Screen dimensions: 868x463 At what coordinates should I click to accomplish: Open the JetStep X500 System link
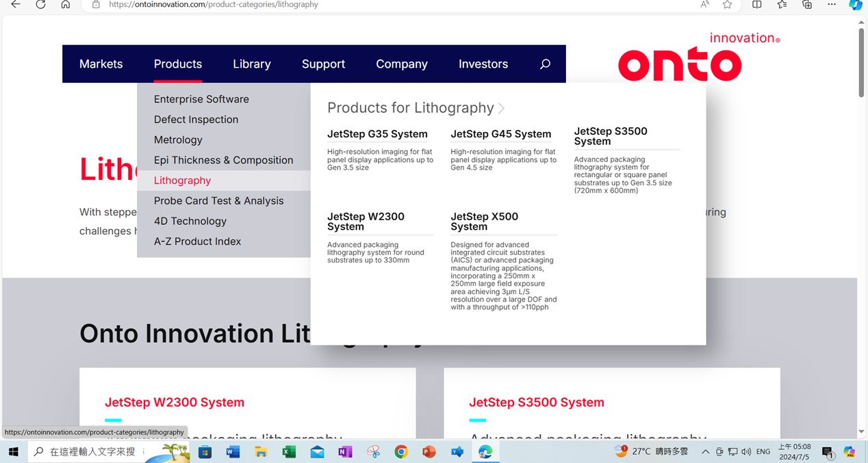(x=484, y=222)
